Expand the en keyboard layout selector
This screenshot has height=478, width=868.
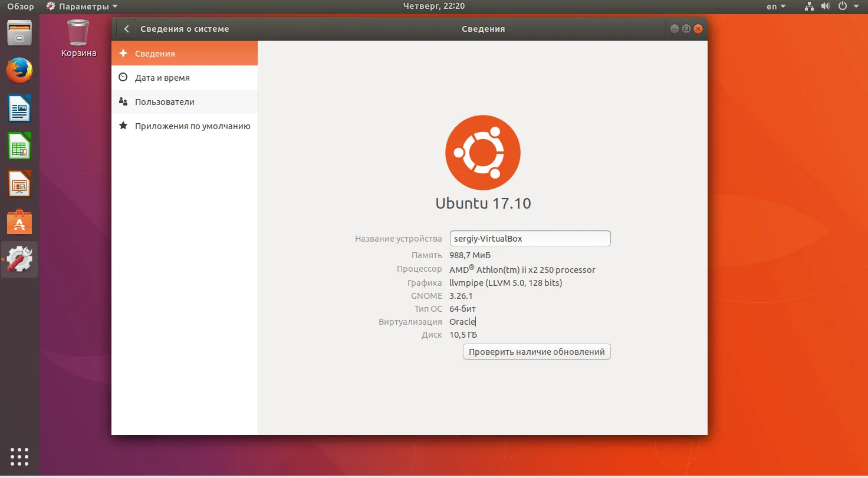pyautogui.click(x=776, y=6)
